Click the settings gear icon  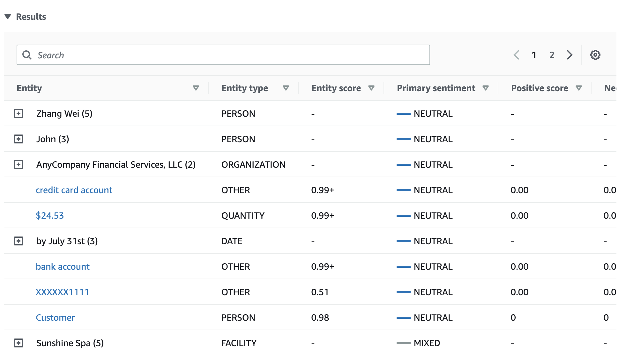(595, 55)
